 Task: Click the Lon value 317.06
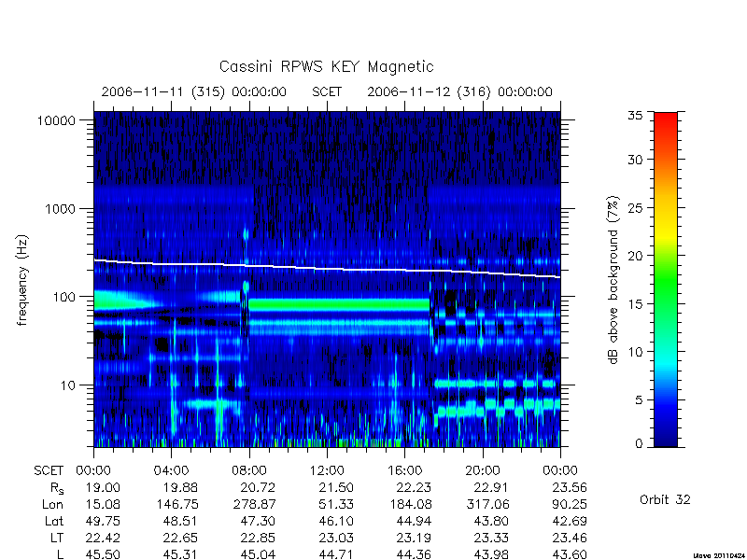click(x=488, y=505)
